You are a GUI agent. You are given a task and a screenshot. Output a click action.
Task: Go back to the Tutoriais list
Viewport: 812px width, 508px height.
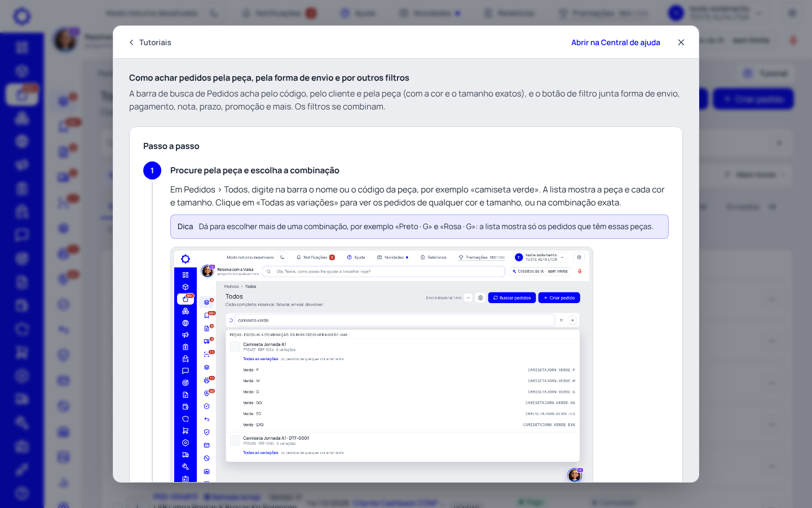tap(150, 42)
